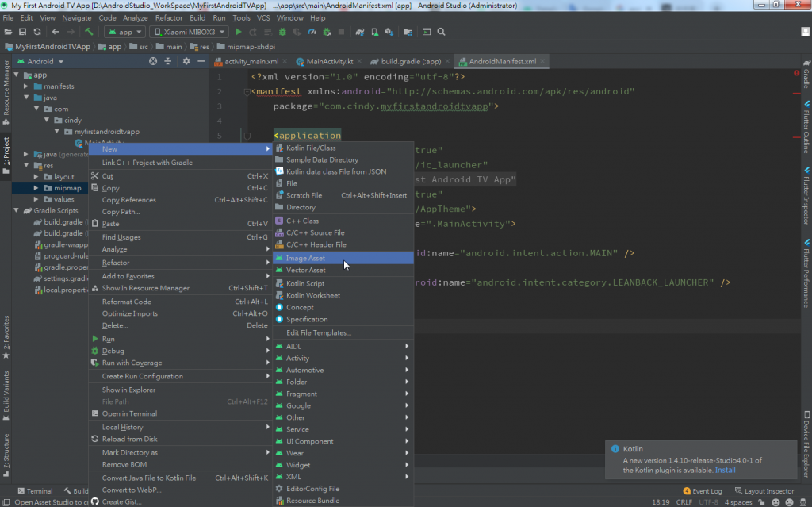Click the Save All toolbar icon
812x507 pixels.
click(22, 32)
